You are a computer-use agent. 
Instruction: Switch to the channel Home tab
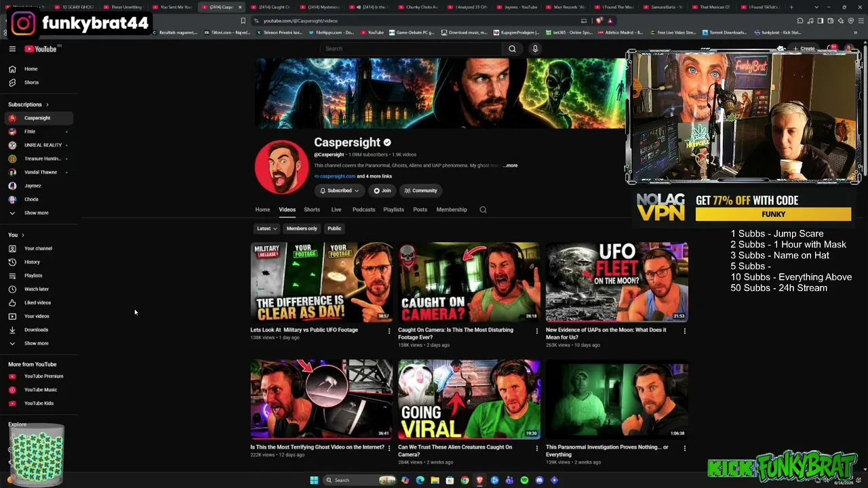[x=262, y=210]
